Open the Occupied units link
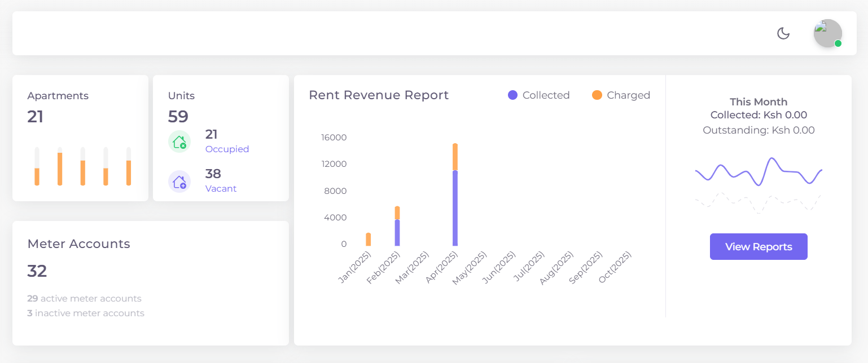Viewport: 868px width, 363px height. click(x=227, y=149)
